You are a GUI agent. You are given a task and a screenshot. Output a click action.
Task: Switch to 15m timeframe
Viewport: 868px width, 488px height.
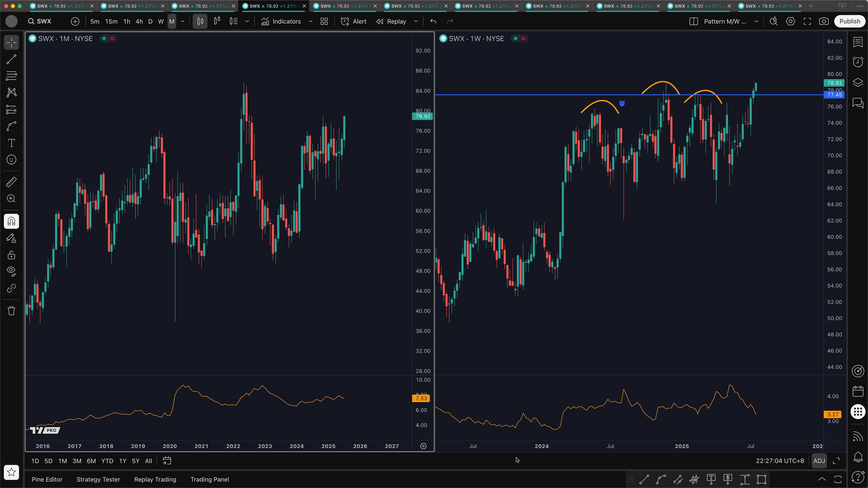(111, 21)
